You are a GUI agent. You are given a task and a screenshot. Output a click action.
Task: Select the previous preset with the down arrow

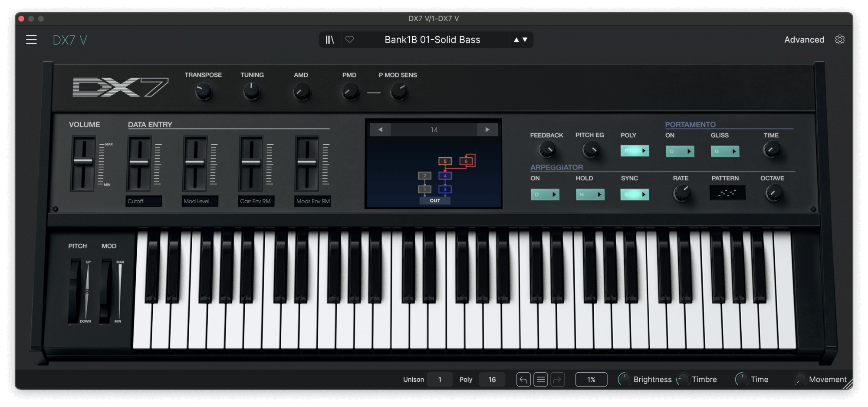tap(524, 40)
